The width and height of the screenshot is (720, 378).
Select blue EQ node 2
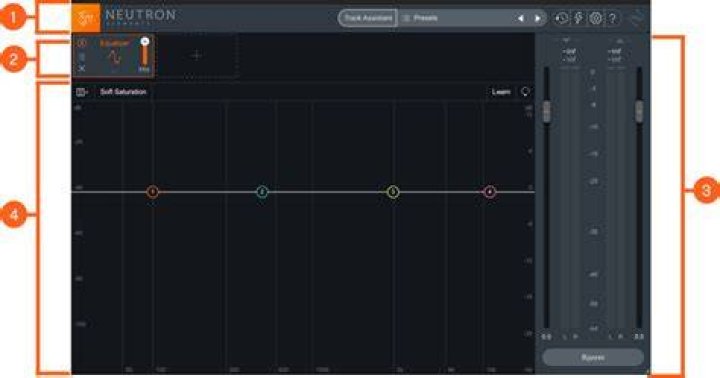pos(262,192)
